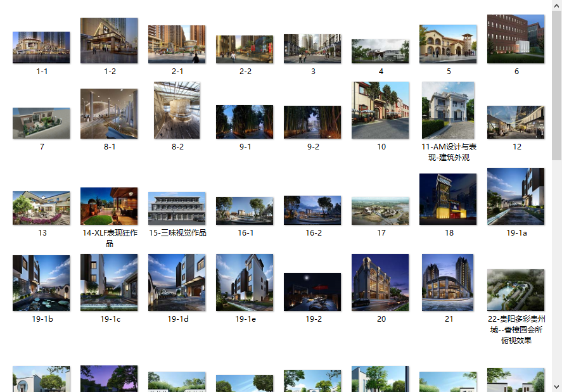Select atrium thumbnail 8-2
This screenshot has width=562, height=392.
pos(177,110)
